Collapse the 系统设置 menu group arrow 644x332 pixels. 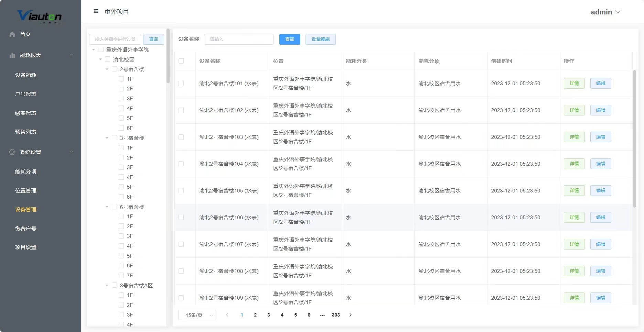point(72,152)
